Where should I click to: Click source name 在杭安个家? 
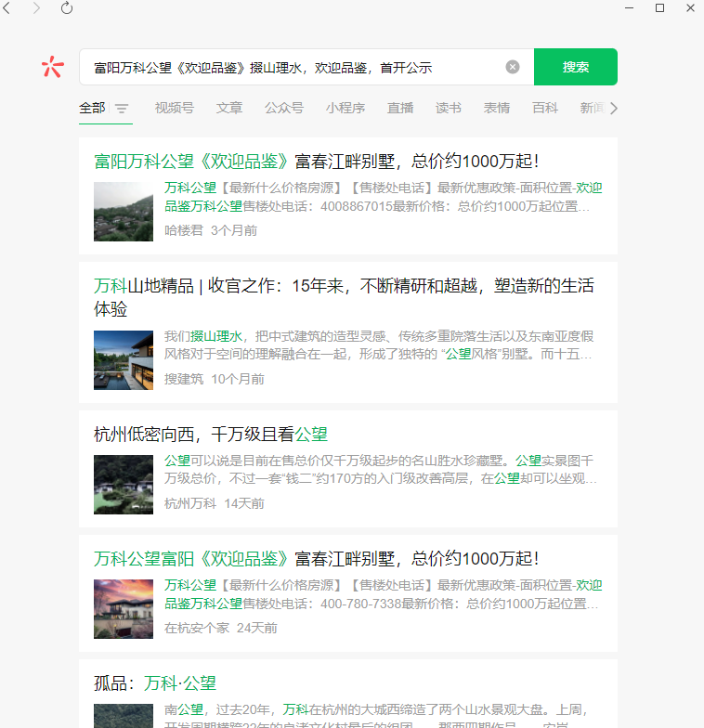[197, 628]
